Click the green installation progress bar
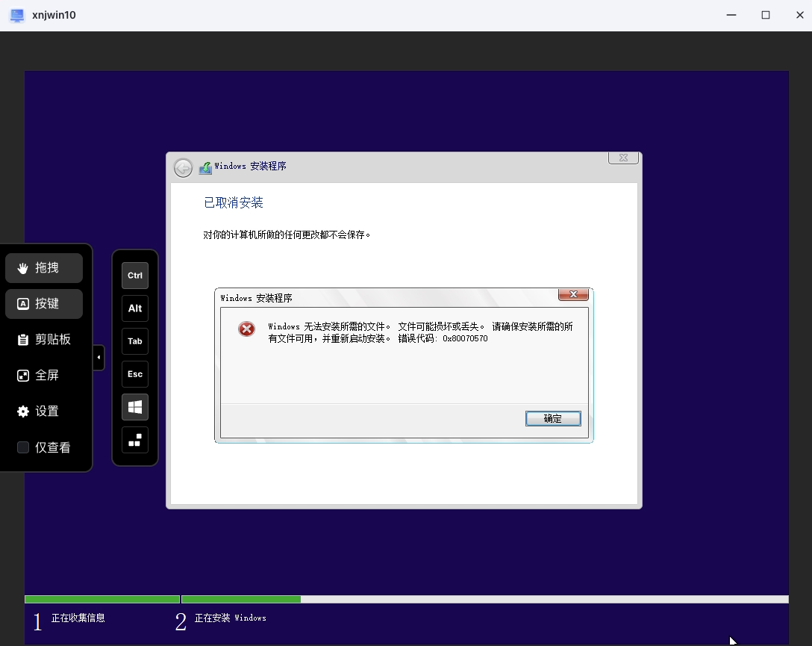The image size is (812, 646). click(101, 598)
